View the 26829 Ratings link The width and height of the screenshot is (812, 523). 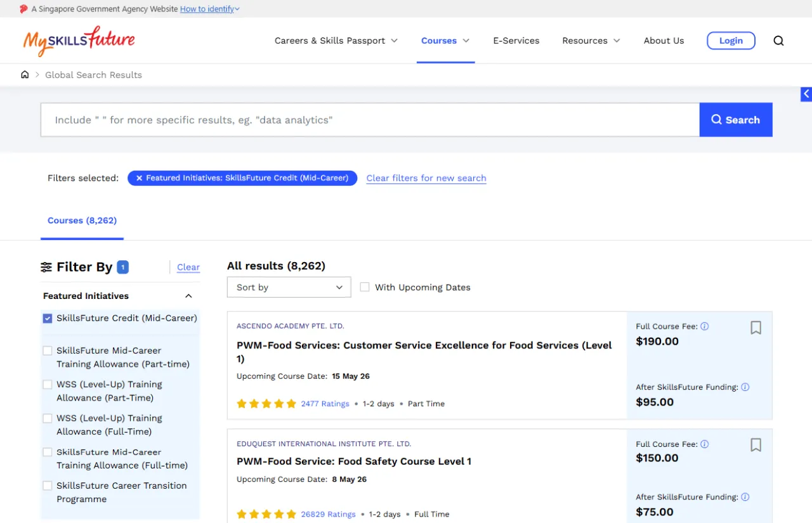(329, 514)
